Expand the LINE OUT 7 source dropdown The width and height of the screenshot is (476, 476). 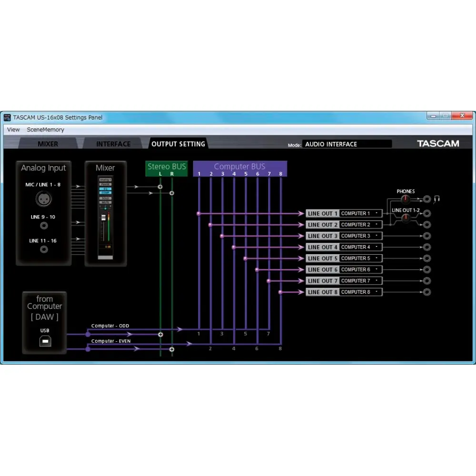pyautogui.click(x=360, y=281)
